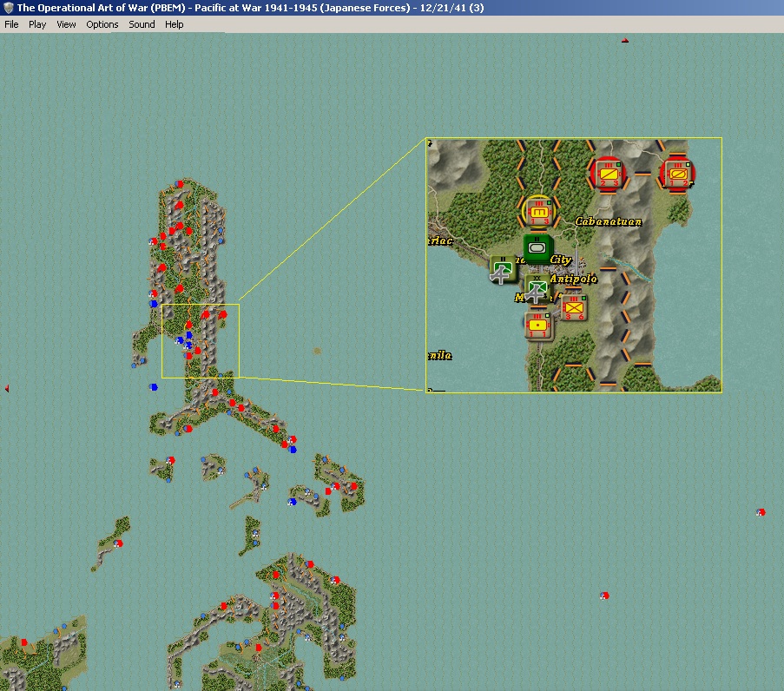This screenshot has height=691, width=784.
Task: Click blue naval marker in sea west of Luzon
Action: pyautogui.click(x=154, y=387)
